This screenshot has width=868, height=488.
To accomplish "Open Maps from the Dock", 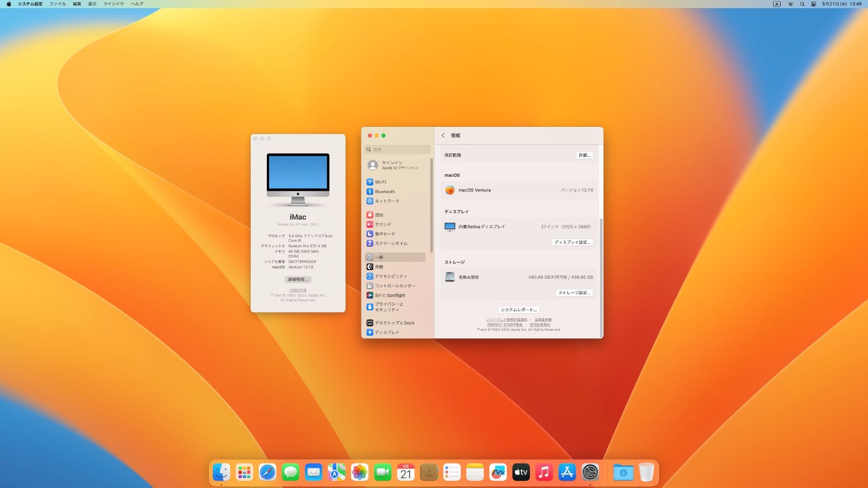I will tap(336, 472).
